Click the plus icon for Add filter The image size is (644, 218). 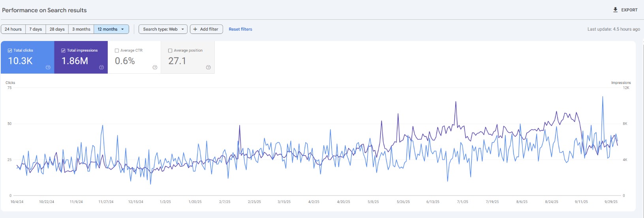point(195,29)
